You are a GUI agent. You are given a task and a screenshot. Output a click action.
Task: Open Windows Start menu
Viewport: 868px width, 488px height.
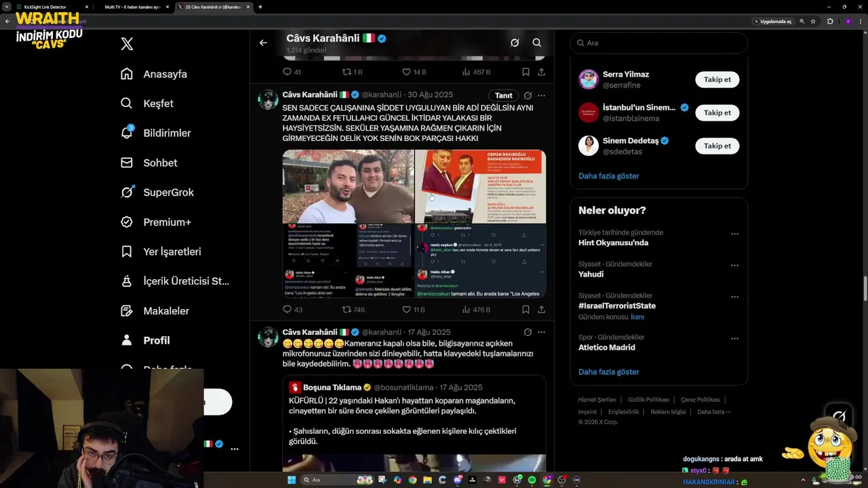coord(292,480)
